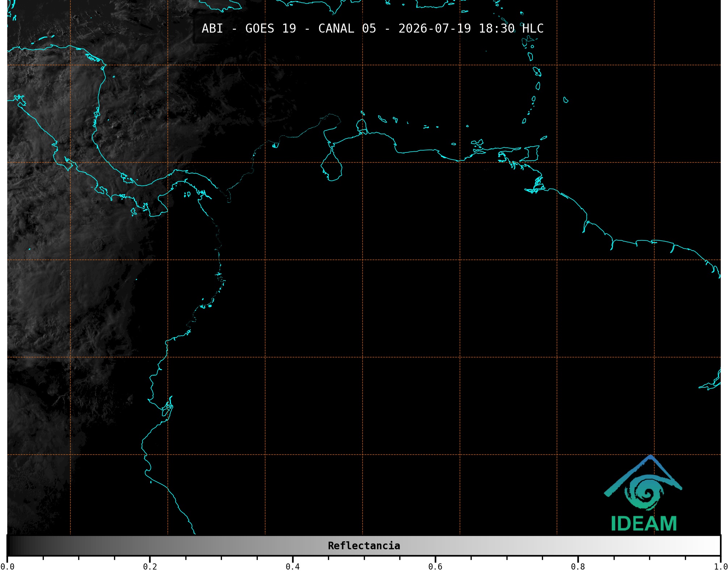Click the colorbar tick label "0.2"

pos(150,566)
